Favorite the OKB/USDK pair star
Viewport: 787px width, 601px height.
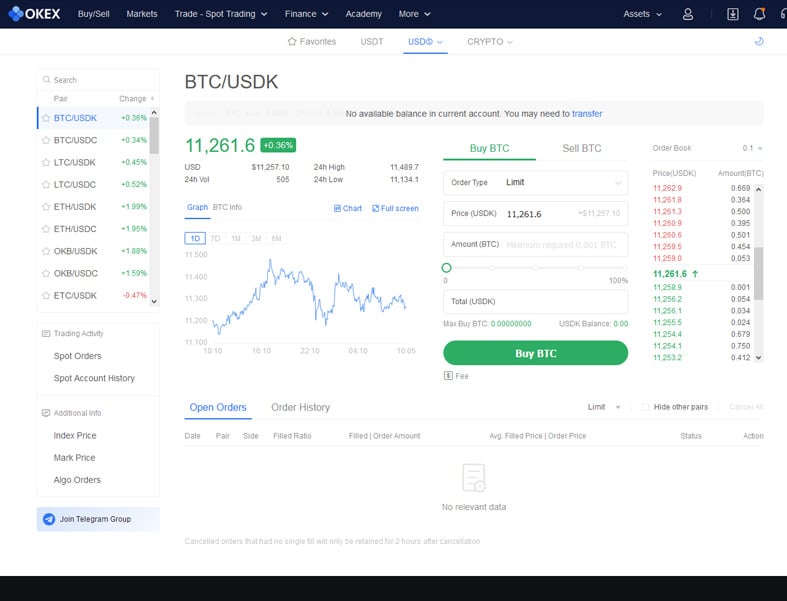46,251
